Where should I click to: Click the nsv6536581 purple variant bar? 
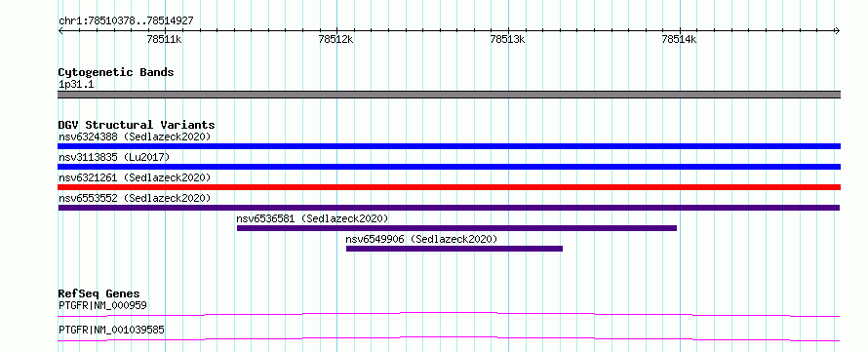(456, 228)
